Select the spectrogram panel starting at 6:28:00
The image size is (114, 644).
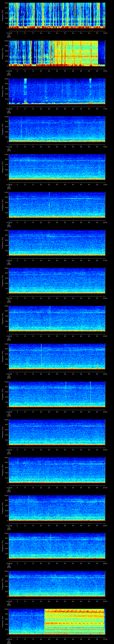pyautogui.click(x=57, y=546)
